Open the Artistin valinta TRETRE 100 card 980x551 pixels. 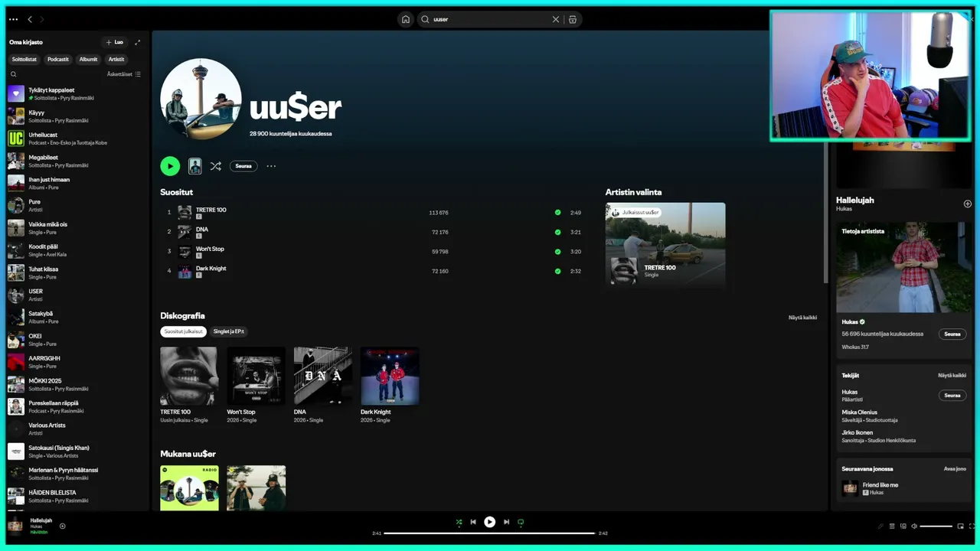[x=665, y=245]
